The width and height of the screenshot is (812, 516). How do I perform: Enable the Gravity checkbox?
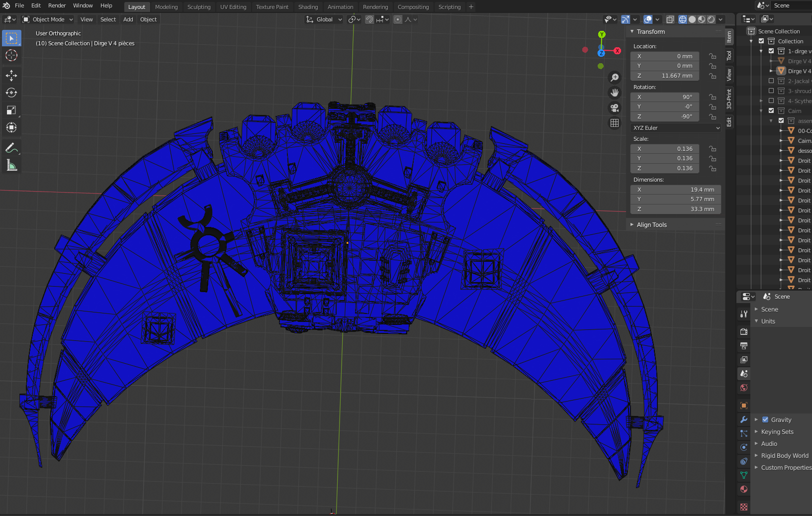(x=765, y=419)
